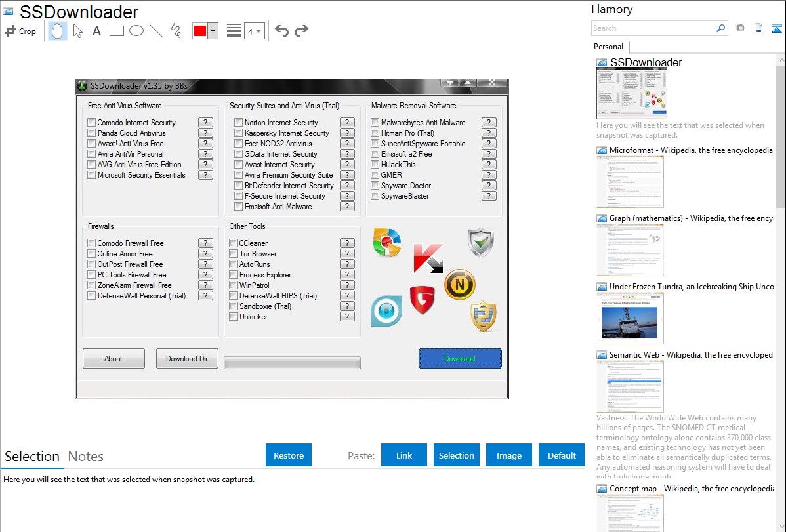Choose the straight line tool
This screenshot has height=532, width=786.
[x=156, y=31]
